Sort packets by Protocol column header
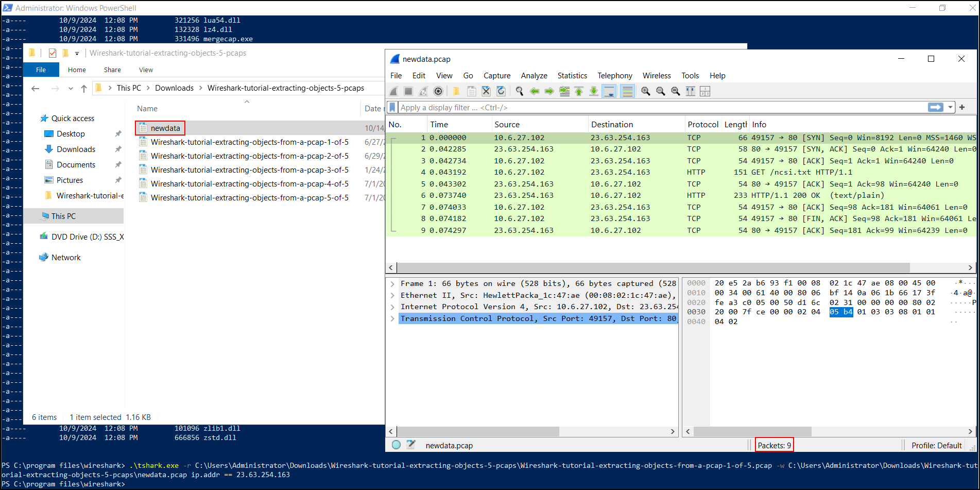 click(703, 124)
